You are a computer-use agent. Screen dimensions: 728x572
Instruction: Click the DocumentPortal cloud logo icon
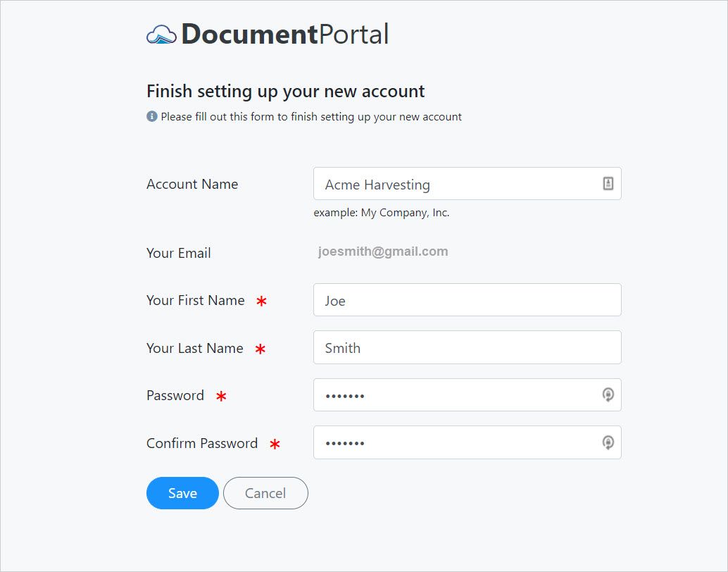tap(161, 35)
